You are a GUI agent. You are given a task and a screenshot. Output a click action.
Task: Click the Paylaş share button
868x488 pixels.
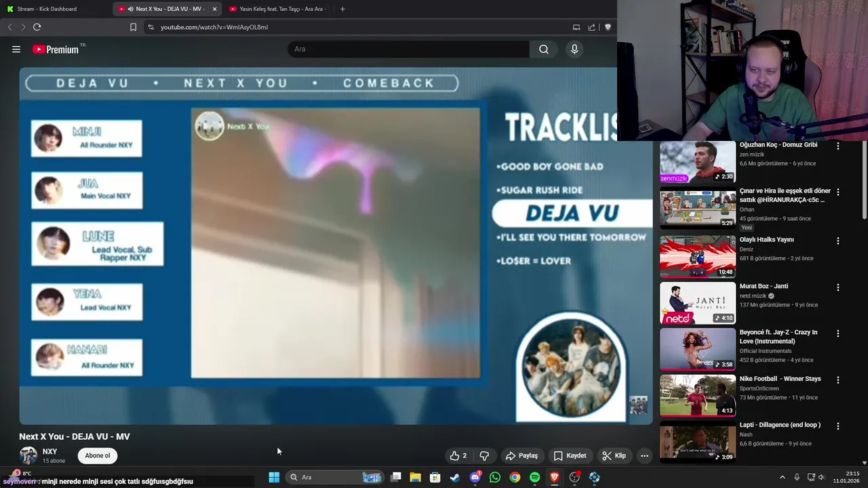coord(521,455)
